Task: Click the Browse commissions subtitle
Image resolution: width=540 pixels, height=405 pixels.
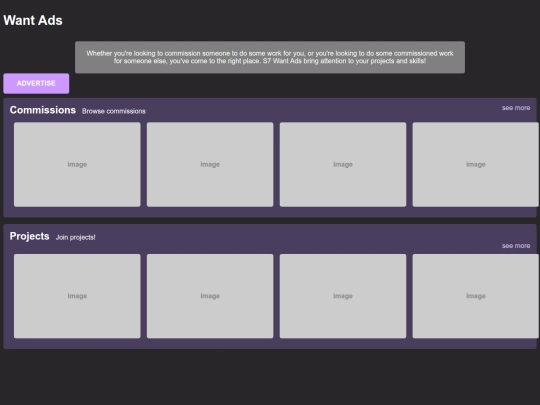Action: 114,111
